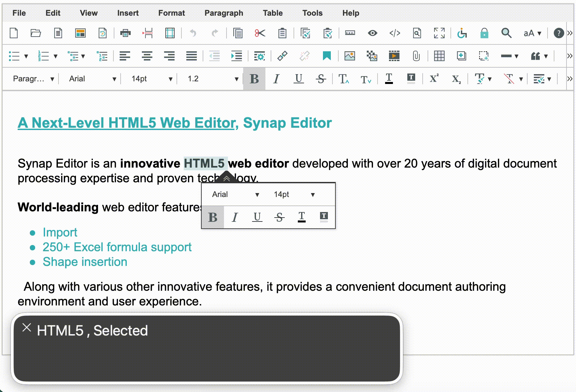The height and width of the screenshot is (392, 576).
Task: Click the accessibility check icon
Action: coord(462,33)
